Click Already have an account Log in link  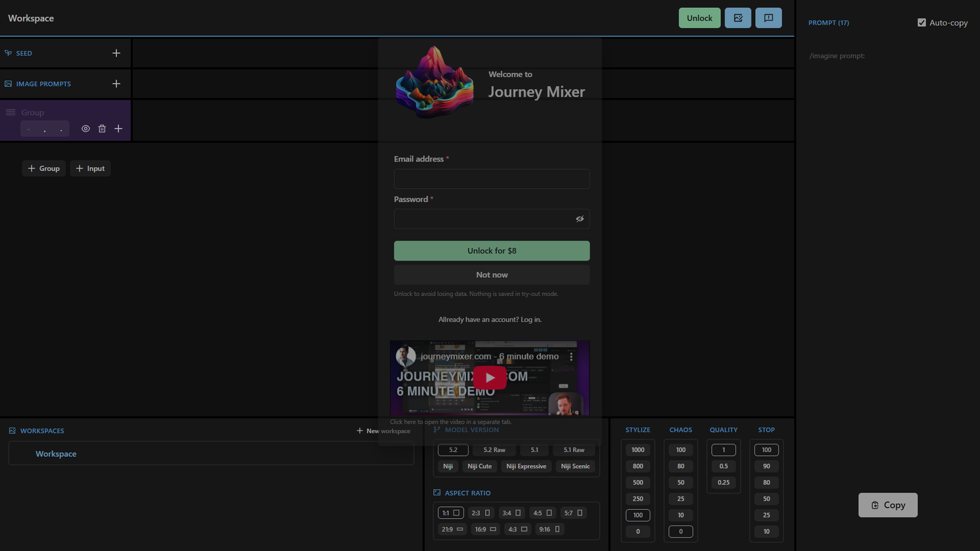pyautogui.click(x=490, y=320)
